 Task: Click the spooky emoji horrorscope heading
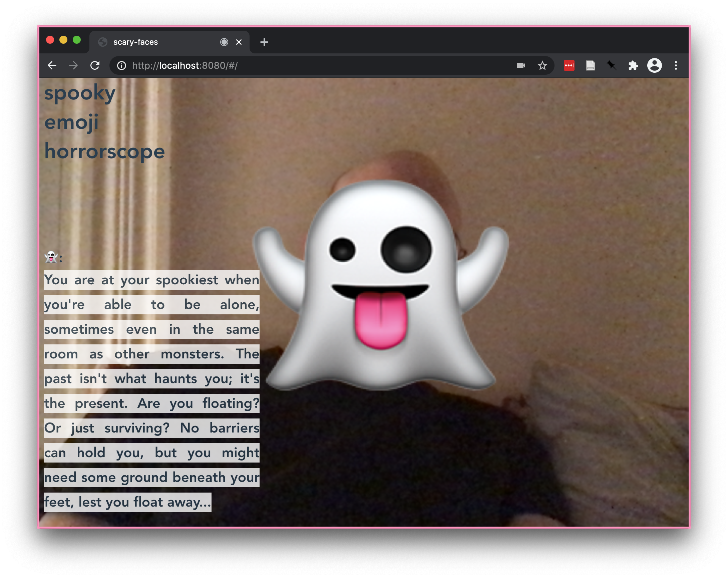coord(104,121)
